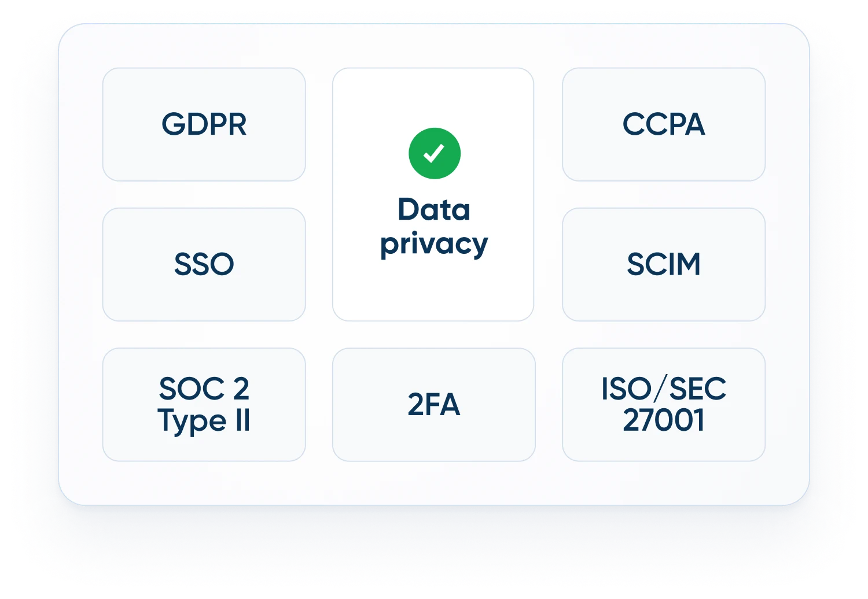The height and width of the screenshot is (599, 868).
Task: Click the word 'privacy' in center card
Action: pos(434,245)
